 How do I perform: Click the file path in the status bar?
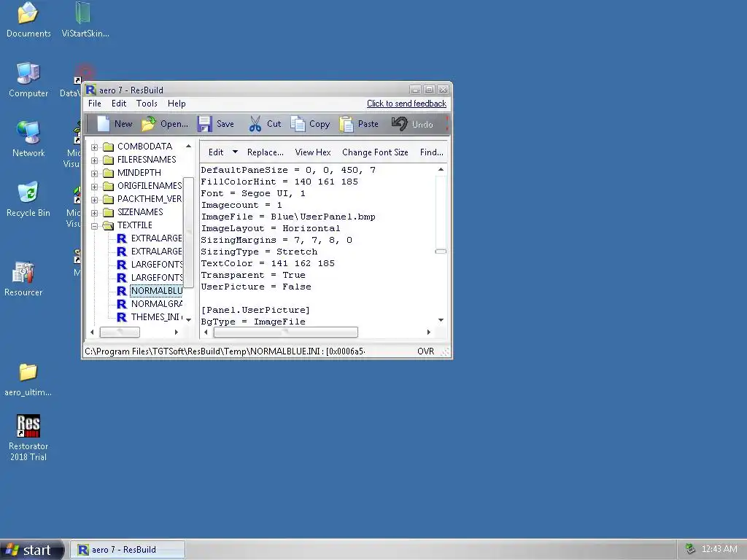pos(225,351)
